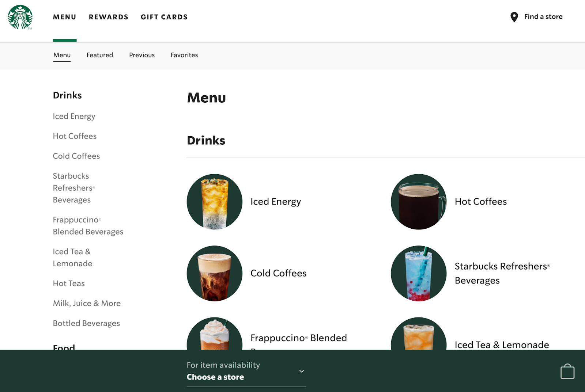The image size is (585, 392).
Task: Open the MENU top navigation item
Action: tap(65, 17)
